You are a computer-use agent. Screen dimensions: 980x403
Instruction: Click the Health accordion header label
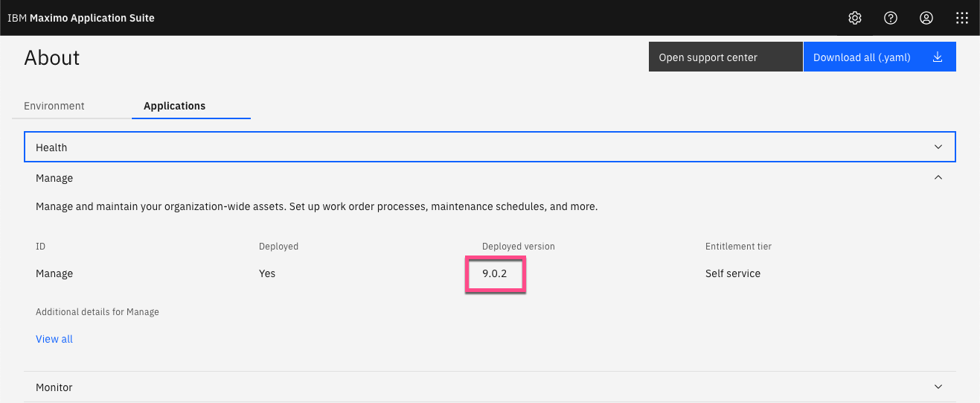point(51,147)
